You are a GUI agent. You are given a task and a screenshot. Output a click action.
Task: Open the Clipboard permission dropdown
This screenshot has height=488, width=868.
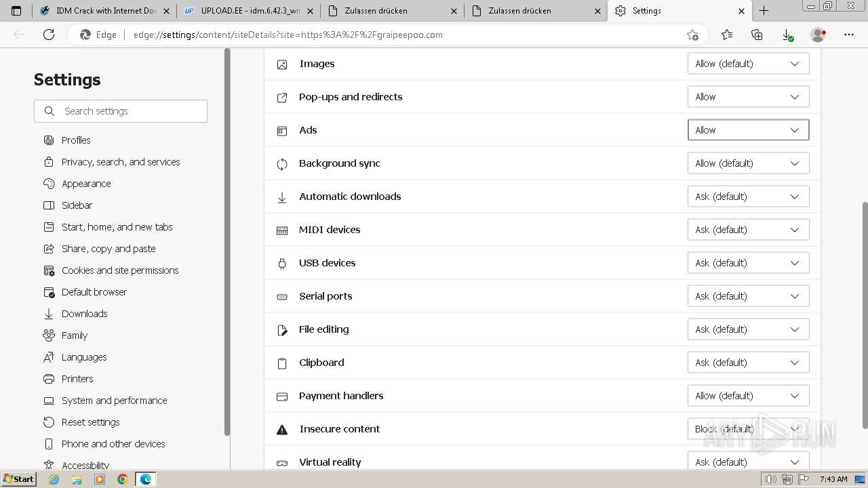coord(748,363)
